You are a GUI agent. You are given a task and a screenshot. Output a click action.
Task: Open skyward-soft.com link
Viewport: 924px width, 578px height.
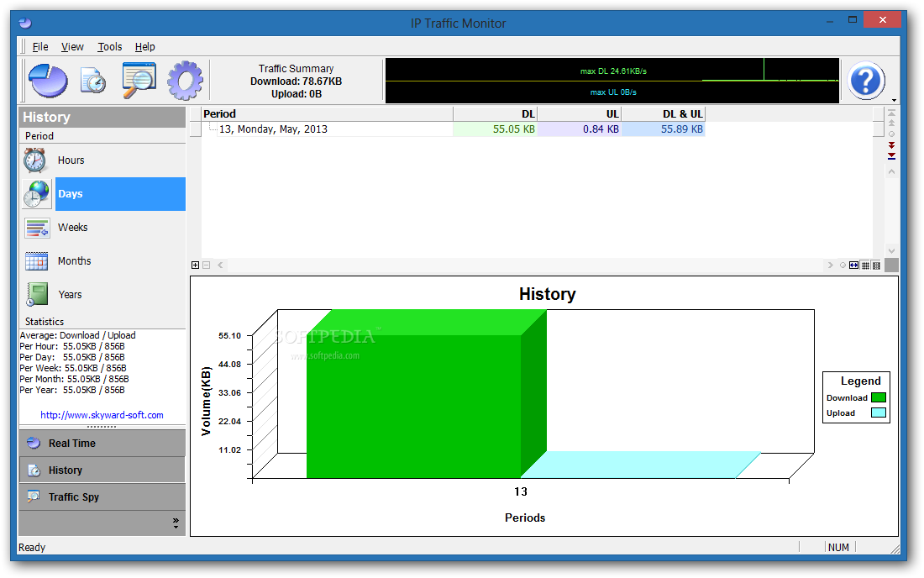[x=102, y=415]
